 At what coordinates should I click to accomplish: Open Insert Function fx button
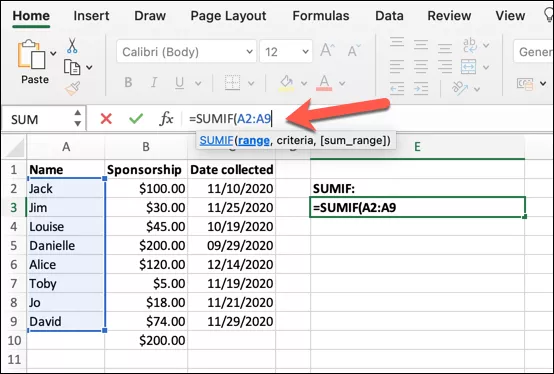(166, 119)
